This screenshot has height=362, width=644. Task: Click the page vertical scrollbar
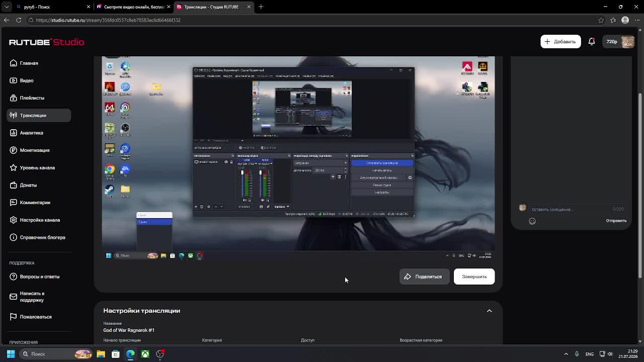[x=640, y=186]
